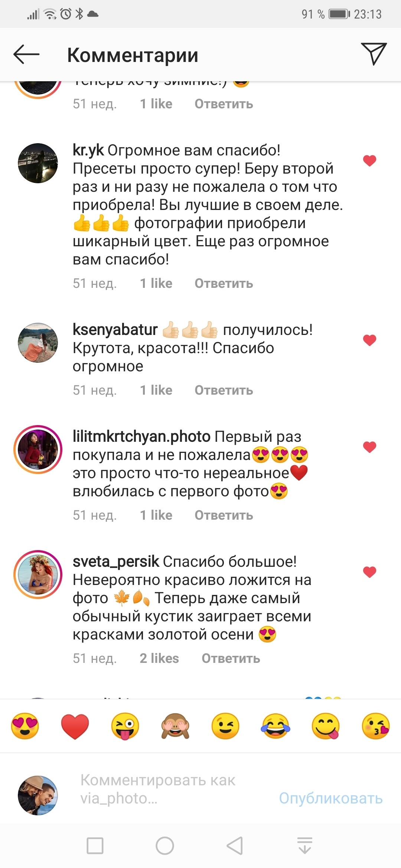
Task: Insert see-no-evil monkey emoji
Action: [x=175, y=726]
